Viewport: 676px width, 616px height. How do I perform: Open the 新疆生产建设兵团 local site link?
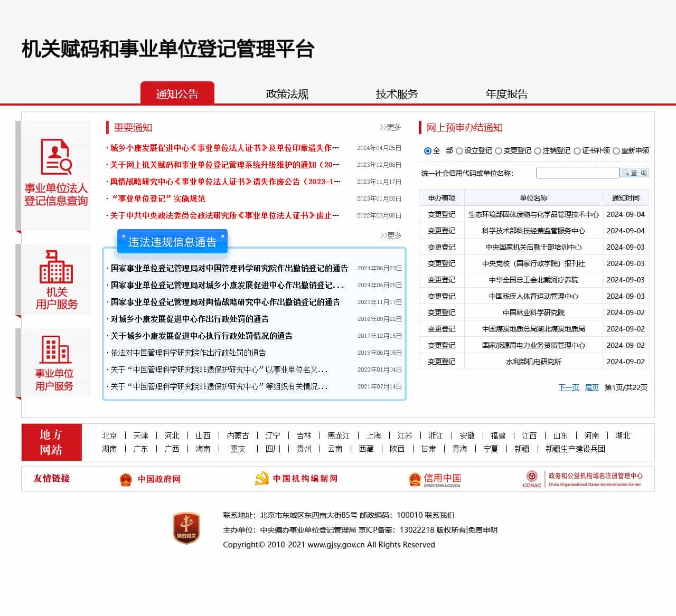point(575,449)
